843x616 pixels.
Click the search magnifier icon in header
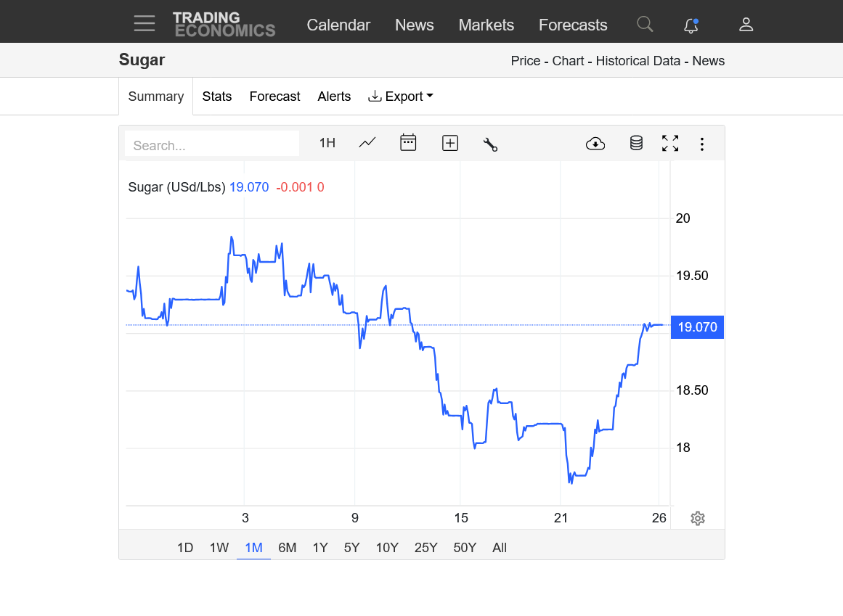point(645,24)
